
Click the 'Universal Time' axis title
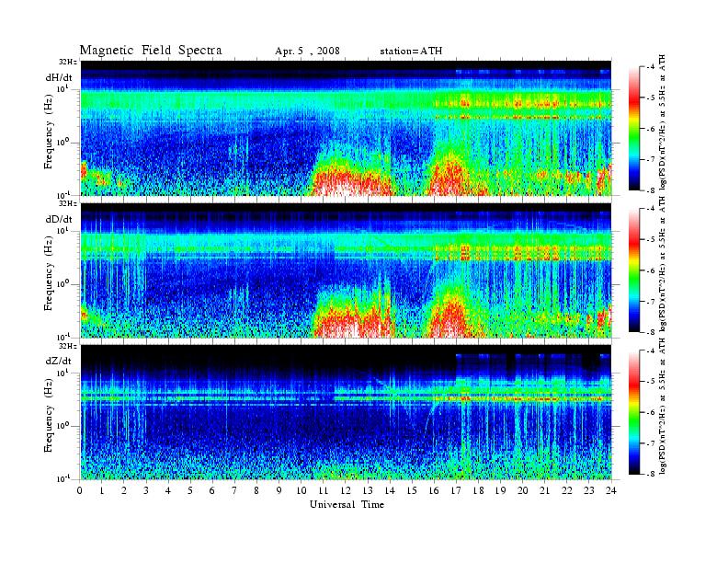(x=347, y=504)
